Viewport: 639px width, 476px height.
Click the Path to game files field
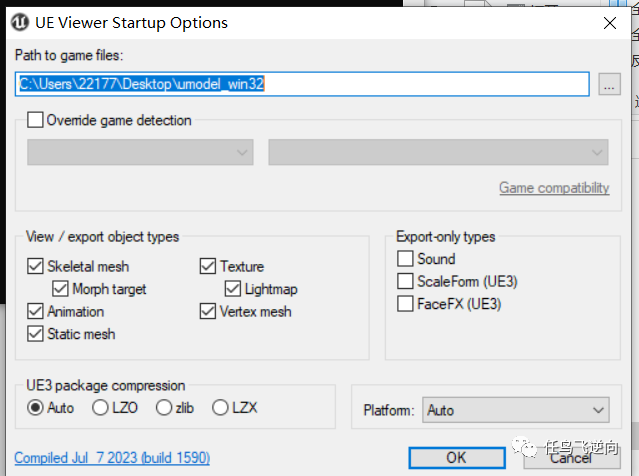point(302,84)
